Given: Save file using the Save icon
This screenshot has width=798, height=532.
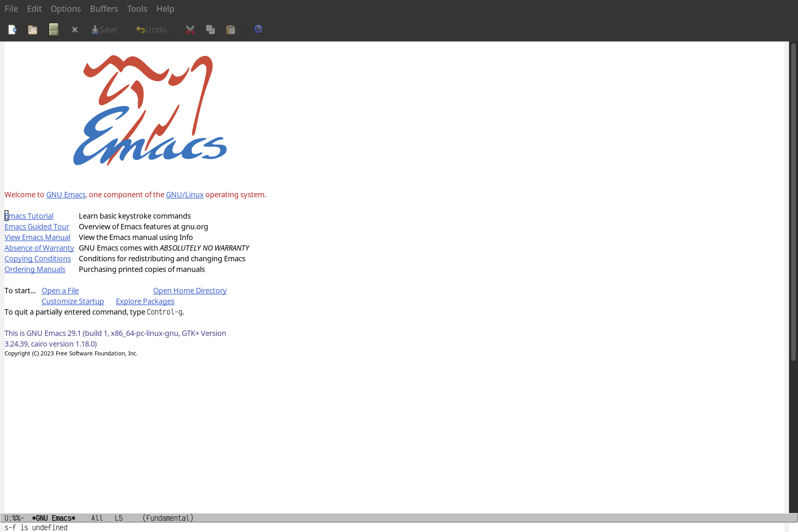Looking at the screenshot, I should tap(104, 29).
